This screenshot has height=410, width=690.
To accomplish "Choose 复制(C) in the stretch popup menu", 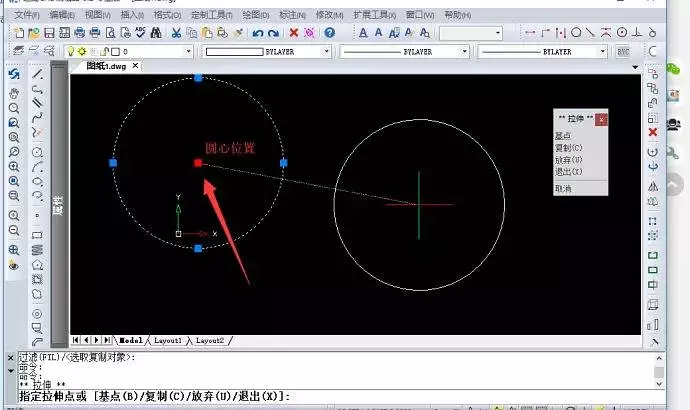I will 568,148.
